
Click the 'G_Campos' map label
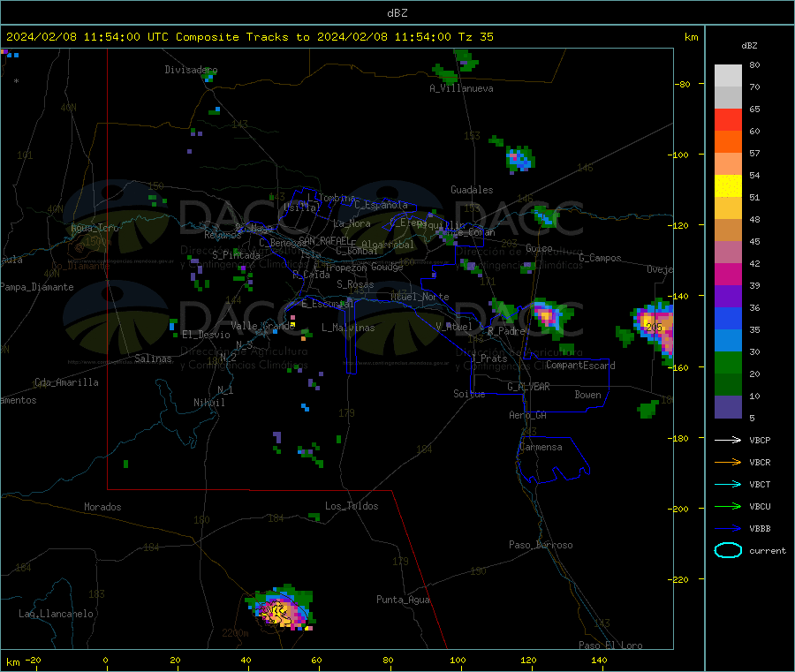click(x=600, y=258)
